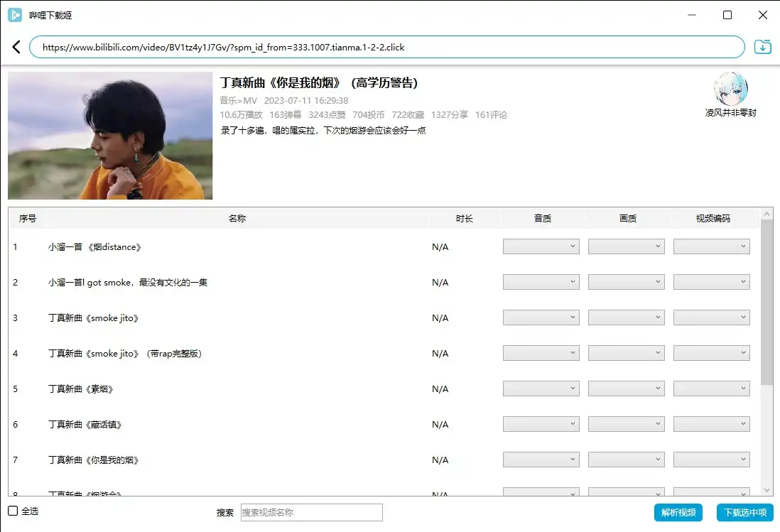This screenshot has height=532, width=780.
Task: Open video quality dropdown for 丁真新曲《藏话镇》
Action: pyautogui.click(x=626, y=424)
